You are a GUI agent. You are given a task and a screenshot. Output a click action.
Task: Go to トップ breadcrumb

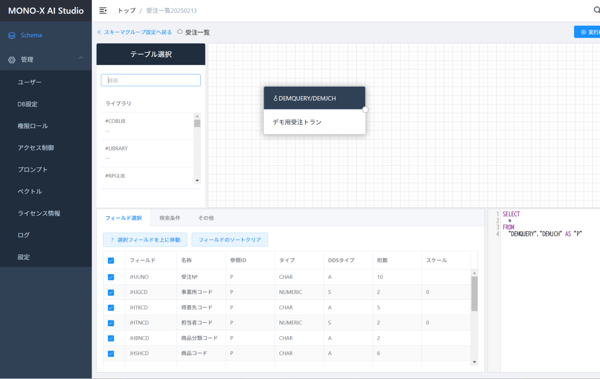point(126,11)
